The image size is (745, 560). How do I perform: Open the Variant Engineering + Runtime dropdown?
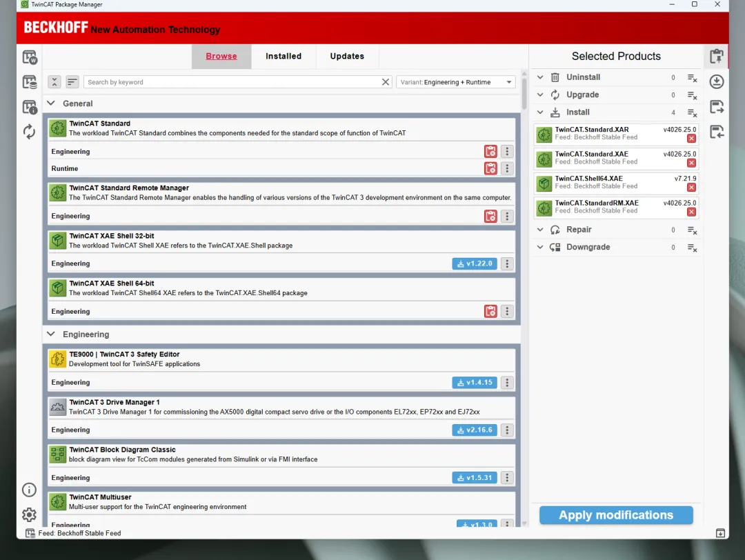click(x=456, y=82)
